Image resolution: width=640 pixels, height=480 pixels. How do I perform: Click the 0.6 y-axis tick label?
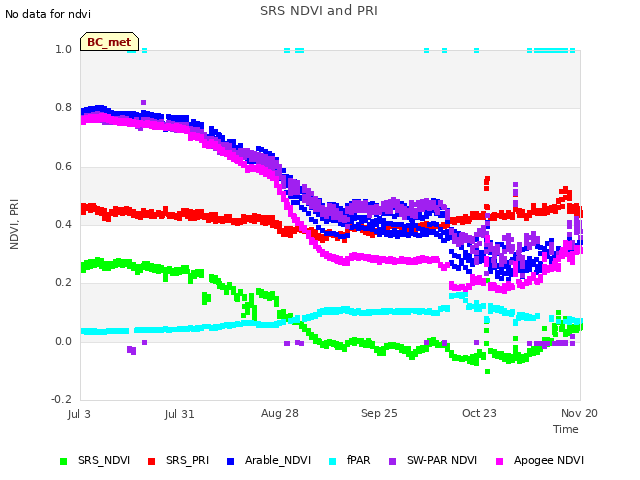coord(64,166)
